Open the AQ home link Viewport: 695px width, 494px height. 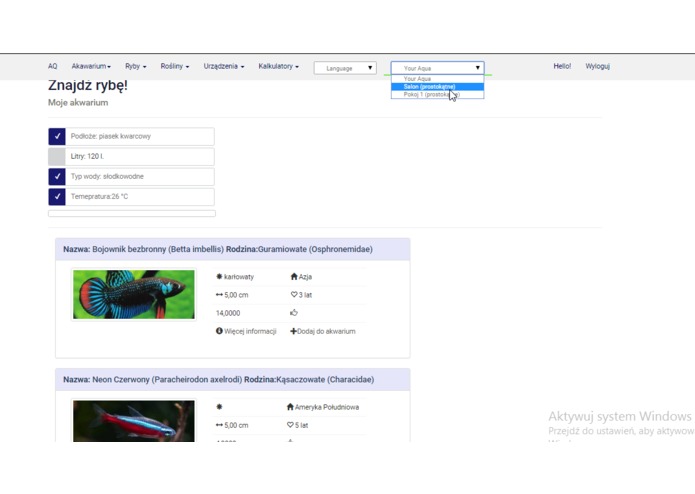[52, 66]
